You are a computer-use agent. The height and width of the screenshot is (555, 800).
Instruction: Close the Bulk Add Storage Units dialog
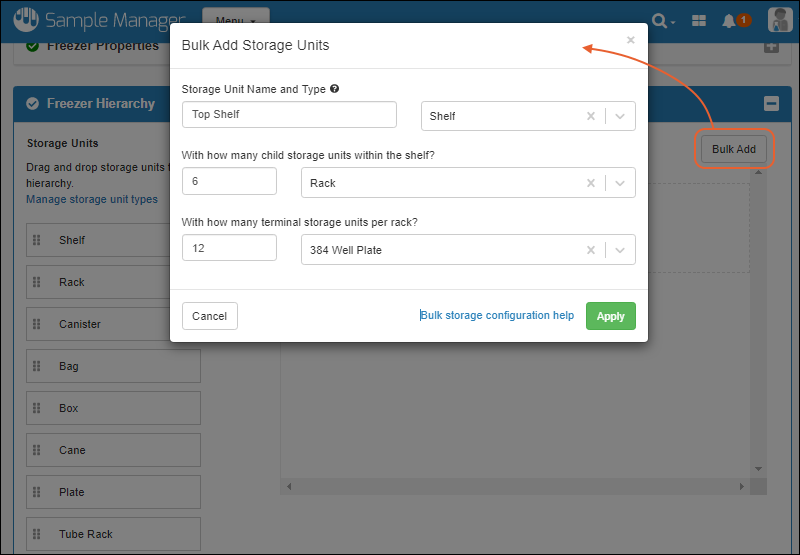(x=630, y=41)
